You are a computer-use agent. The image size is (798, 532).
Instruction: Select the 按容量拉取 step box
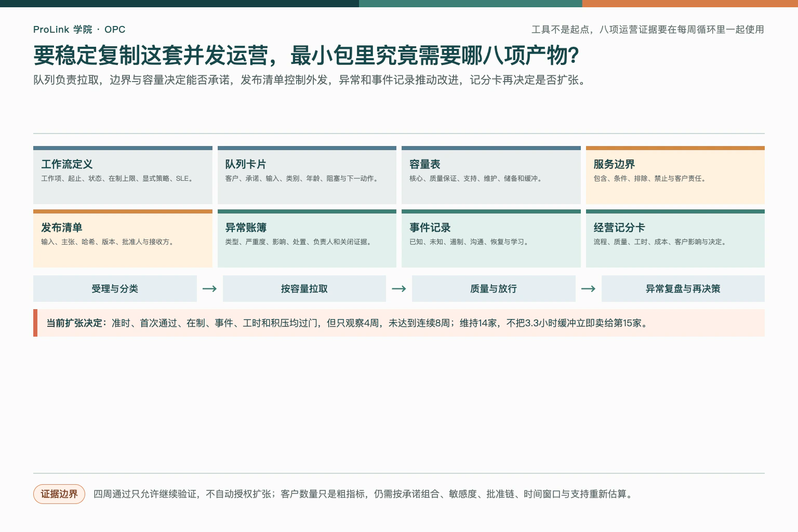[x=304, y=288]
